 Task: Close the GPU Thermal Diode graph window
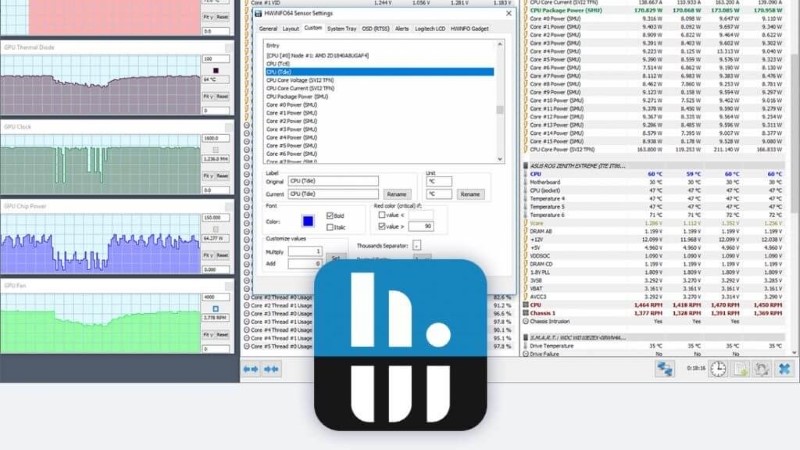229,47
